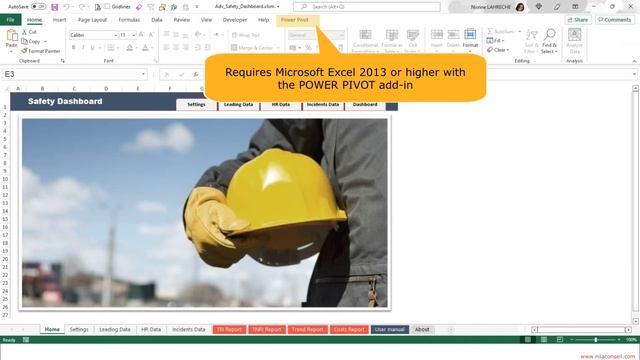Click the Comments button
640x360 pixels.
pyautogui.click(x=615, y=20)
